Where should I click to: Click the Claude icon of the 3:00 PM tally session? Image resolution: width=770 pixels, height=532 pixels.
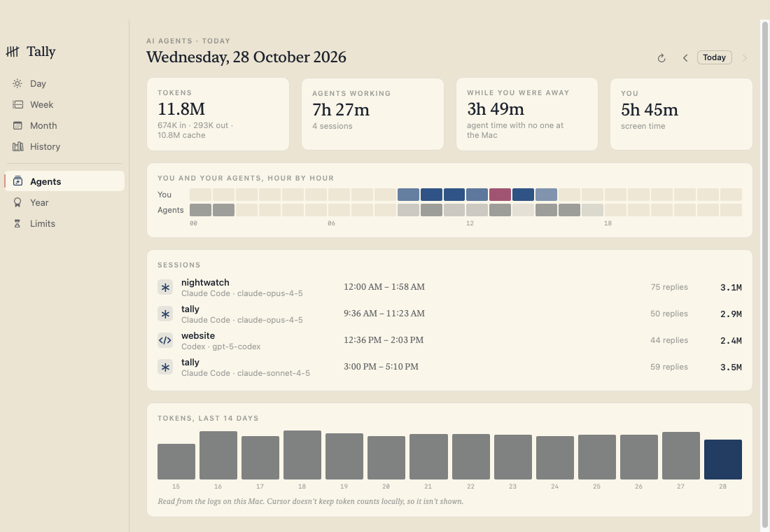165,367
